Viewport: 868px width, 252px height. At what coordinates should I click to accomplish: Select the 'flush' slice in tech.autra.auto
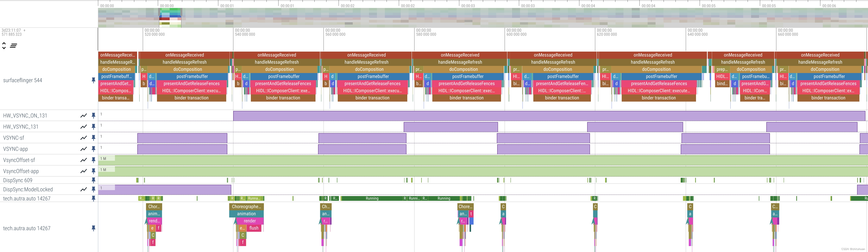click(254, 228)
